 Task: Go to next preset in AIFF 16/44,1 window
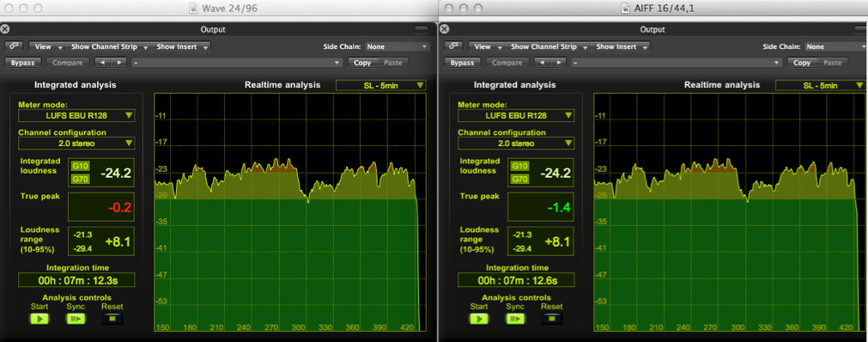click(559, 63)
